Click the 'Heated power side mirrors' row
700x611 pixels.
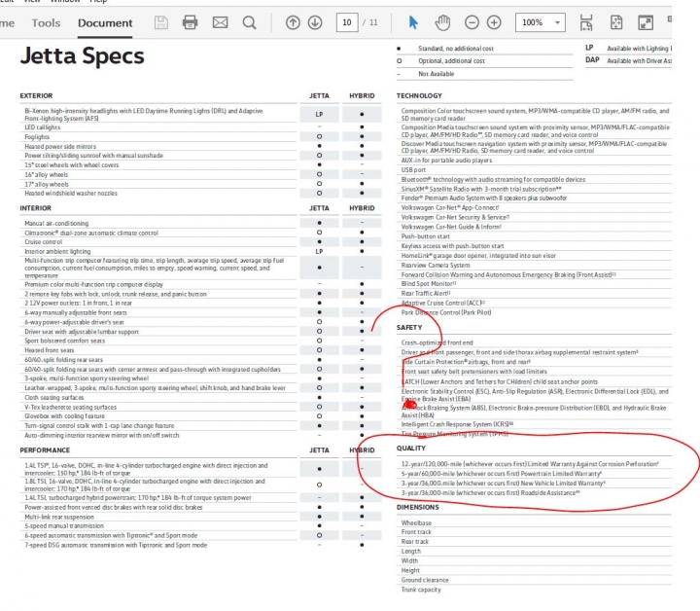click(x=201, y=146)
